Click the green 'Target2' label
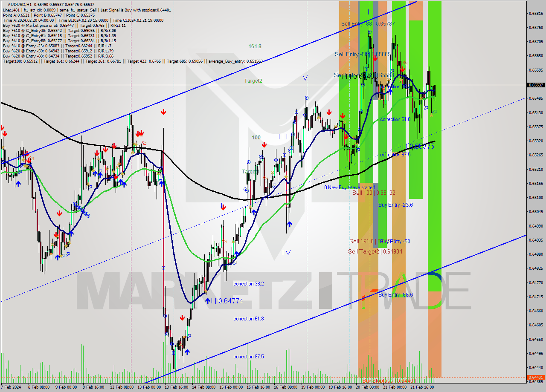The image size is (546, 392). pyautogui.click(x=253, y=81)
